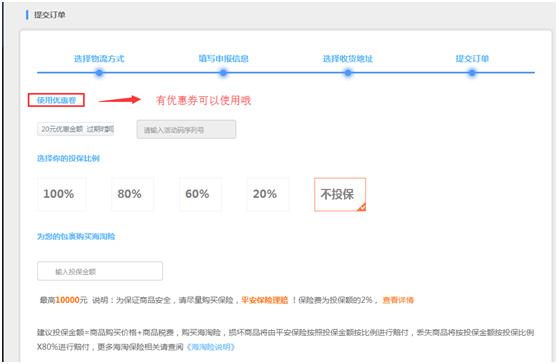Click the 填写申报信息 step label
558x364 pixels.
(x=223, y=59)
